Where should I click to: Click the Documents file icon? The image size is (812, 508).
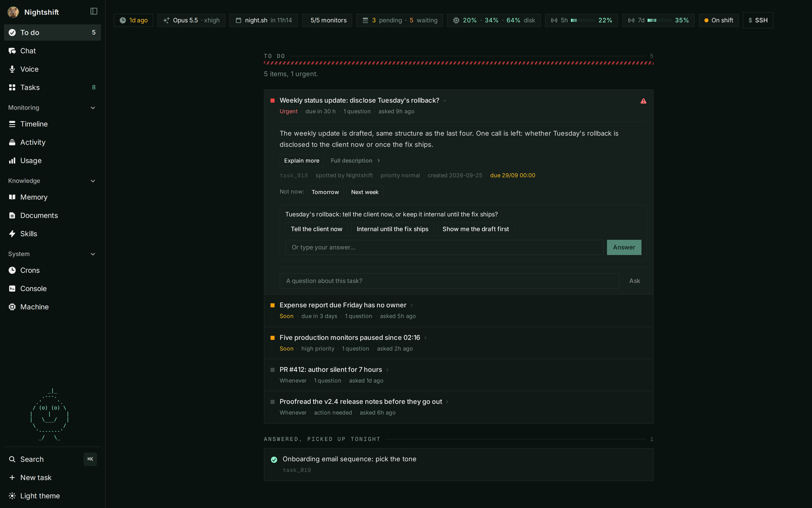click(12, 215)
